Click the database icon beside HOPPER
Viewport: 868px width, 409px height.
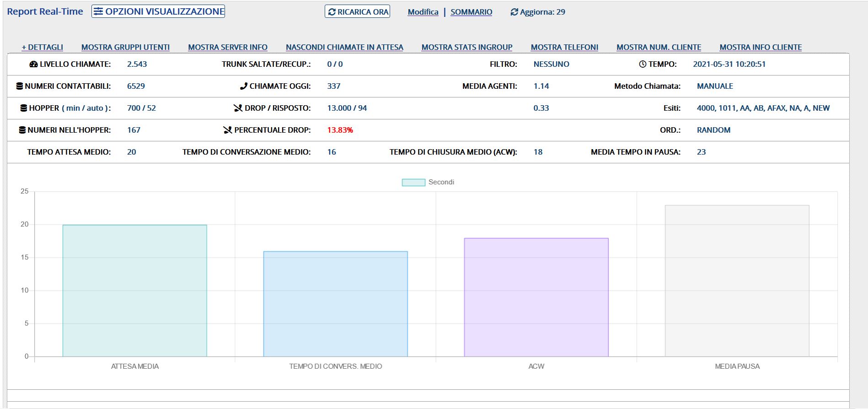click(24, 108)
